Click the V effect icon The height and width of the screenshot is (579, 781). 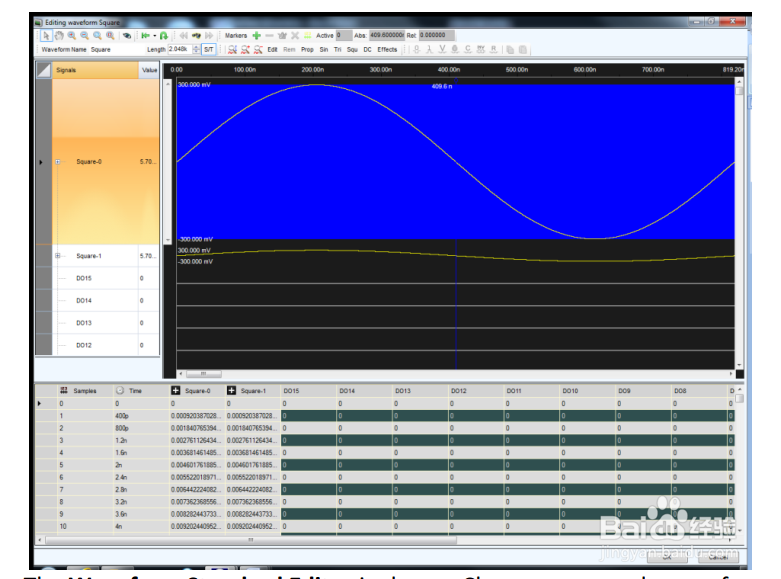pos(442,49)
